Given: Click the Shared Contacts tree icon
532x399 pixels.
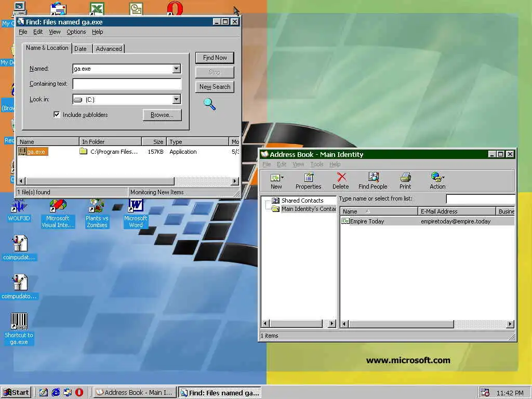Looking at the screenshot, I should pyautogui.click(x=276, y=201).
